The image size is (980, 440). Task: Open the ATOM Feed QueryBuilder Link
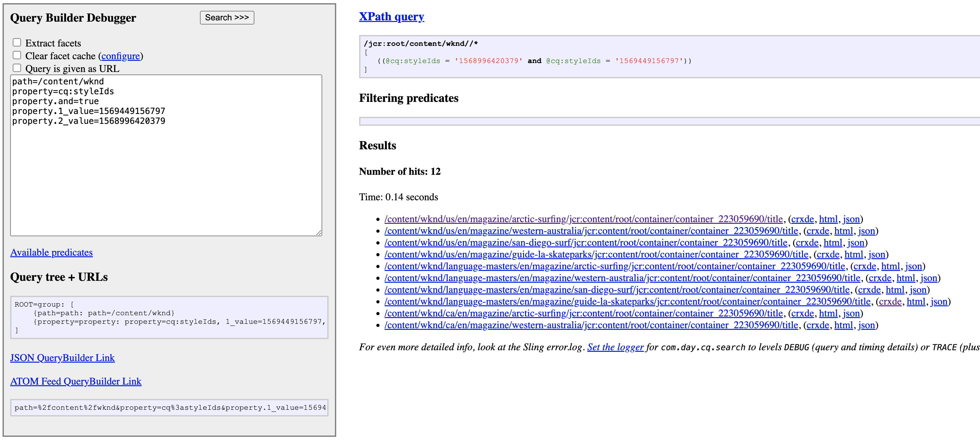76,381
